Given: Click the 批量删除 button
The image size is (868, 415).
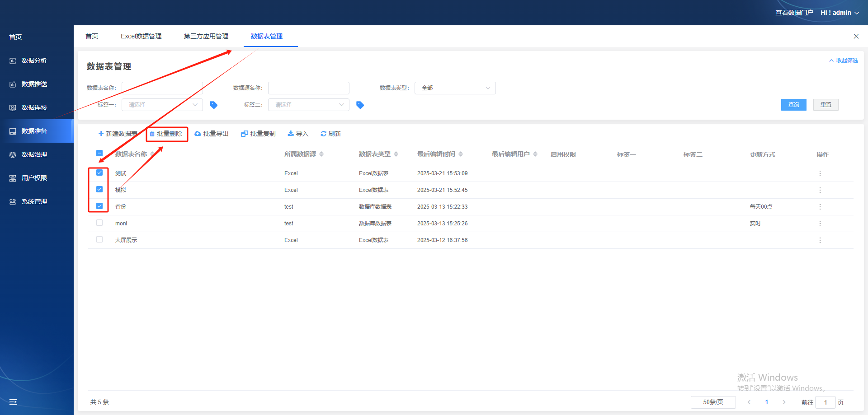Looking at the screenshot, I should tap(166, 134).
